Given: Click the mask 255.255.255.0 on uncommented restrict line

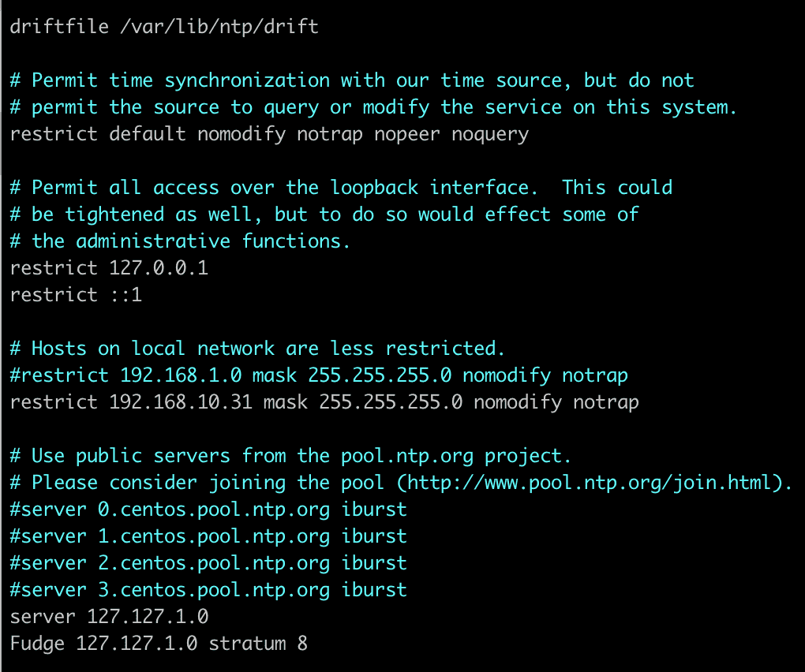Looking at the screenshot, I should pos(363,401).
